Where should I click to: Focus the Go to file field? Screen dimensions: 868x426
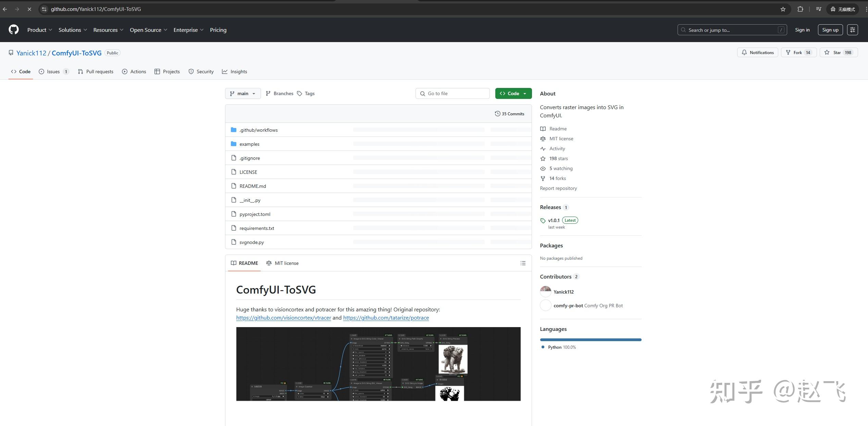tap(452, 93)
